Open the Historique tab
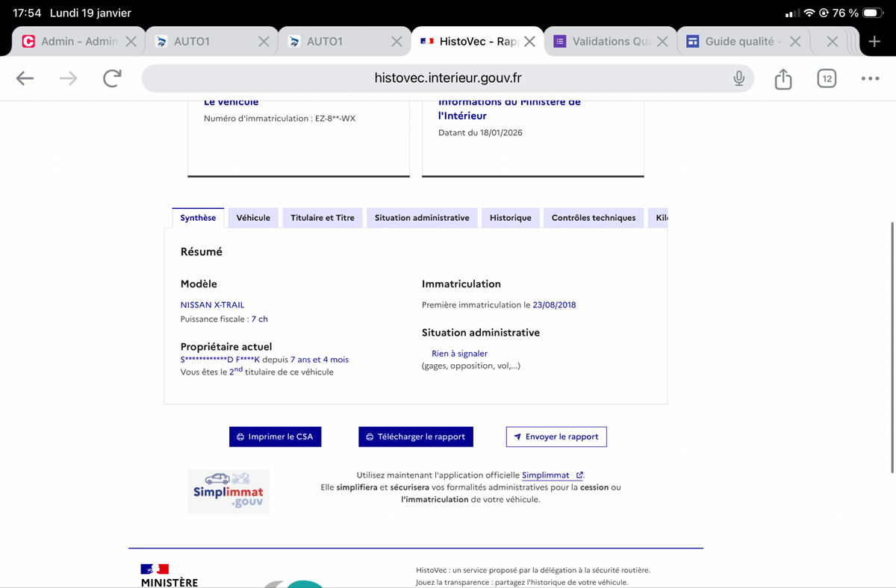The height and width of the screenshot is (588, 896). [510, 218]
